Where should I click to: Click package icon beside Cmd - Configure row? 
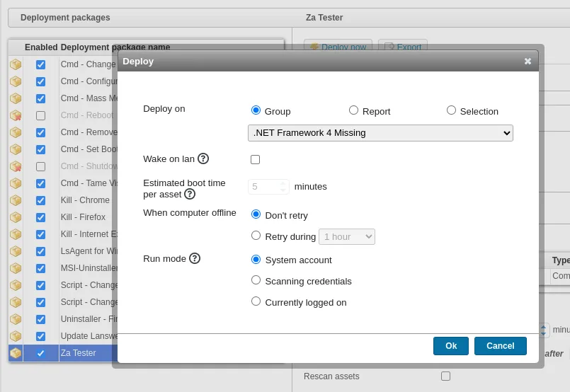point(16,81)
